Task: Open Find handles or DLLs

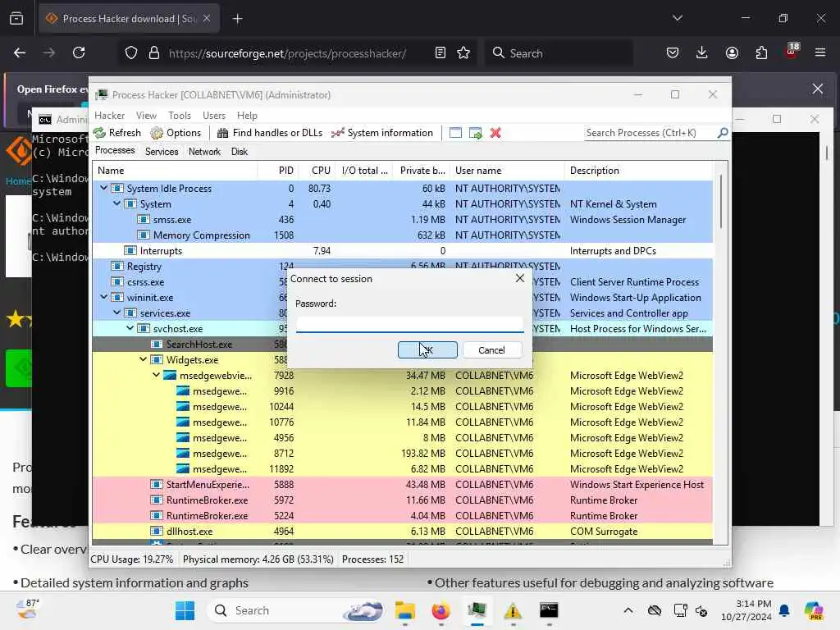Action: point(269,133)
